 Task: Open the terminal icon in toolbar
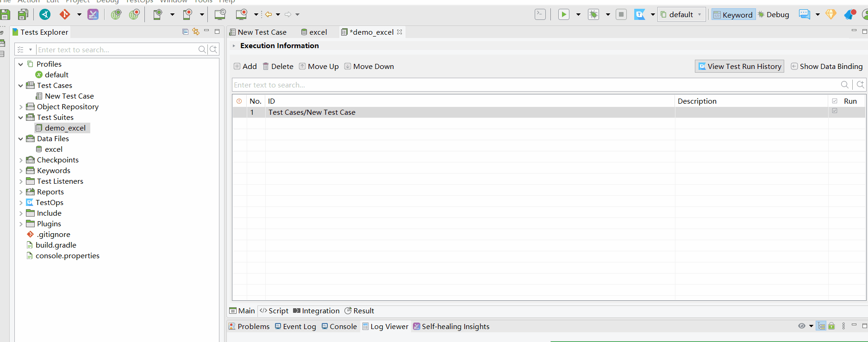[x=540, y=15]
